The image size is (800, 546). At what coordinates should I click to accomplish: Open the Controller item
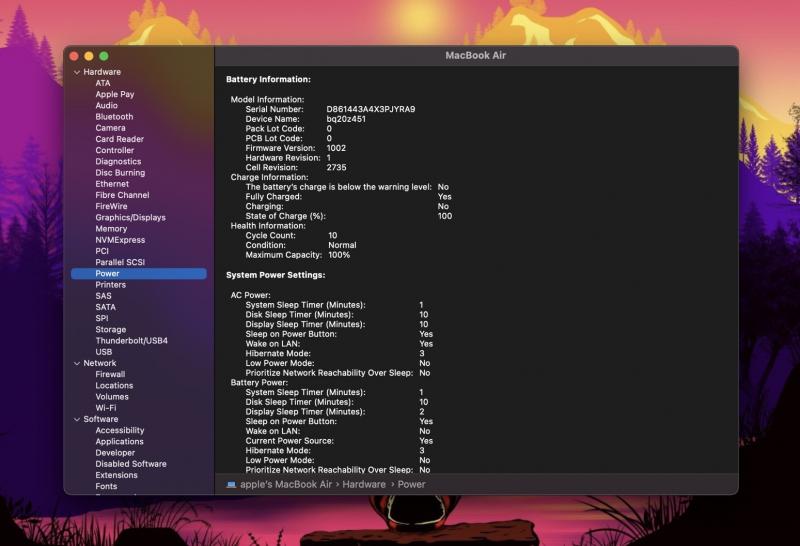point(115,151)
